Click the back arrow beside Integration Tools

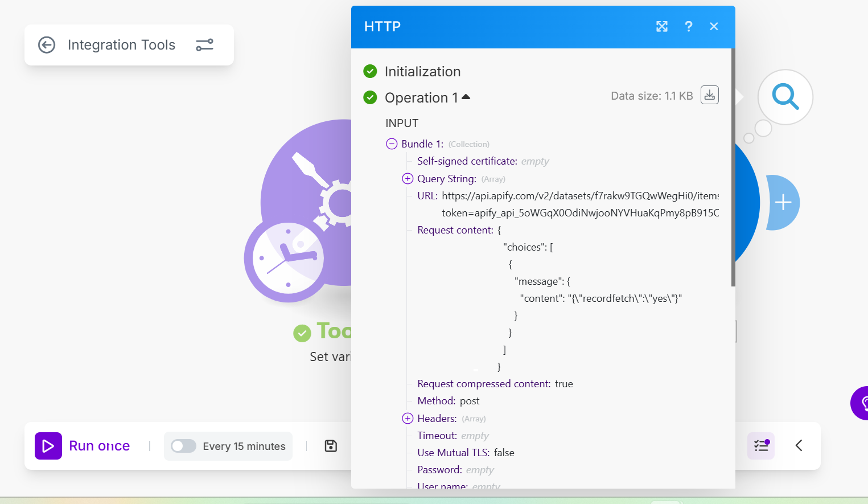point(47,45)
